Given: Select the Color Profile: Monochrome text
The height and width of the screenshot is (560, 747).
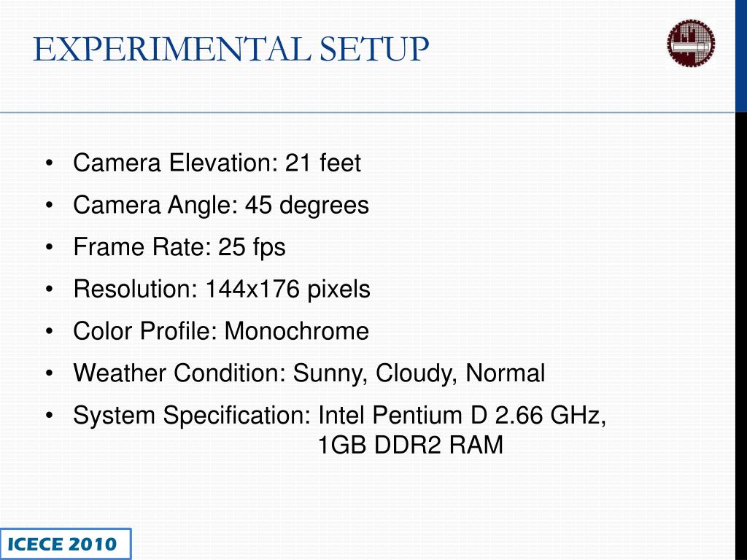Looking at the screenshot, I should [x=221, y=331].
